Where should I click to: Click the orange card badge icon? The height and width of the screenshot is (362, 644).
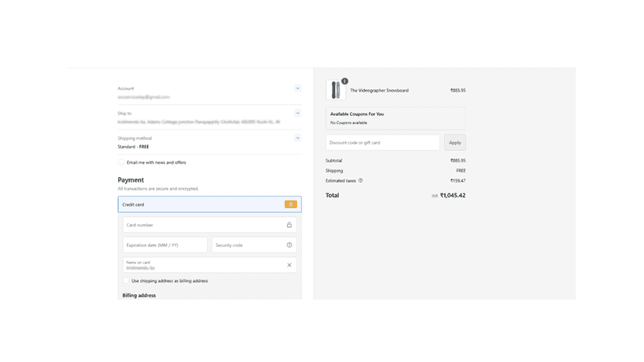point(291,204)
